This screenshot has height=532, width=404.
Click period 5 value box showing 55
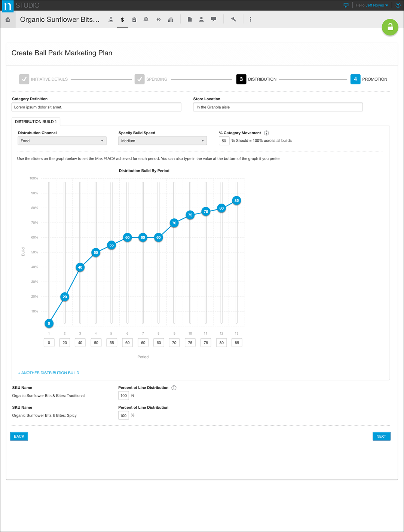pos(112,343)
